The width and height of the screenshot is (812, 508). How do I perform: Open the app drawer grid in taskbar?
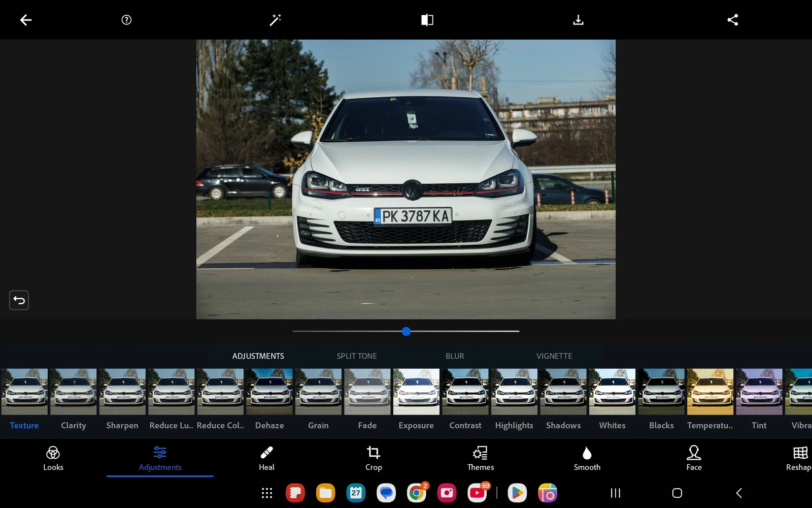pos(267,493)
